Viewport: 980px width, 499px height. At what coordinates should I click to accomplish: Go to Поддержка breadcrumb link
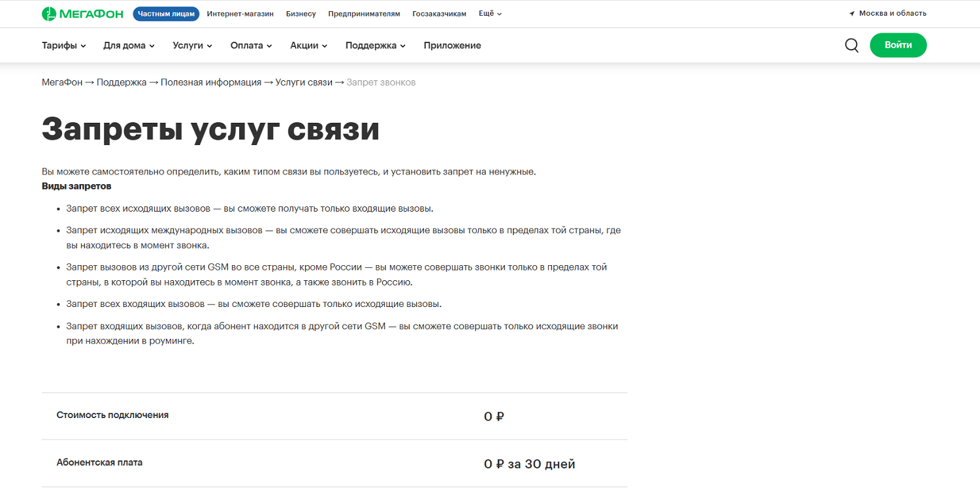(x=122, y=82)
